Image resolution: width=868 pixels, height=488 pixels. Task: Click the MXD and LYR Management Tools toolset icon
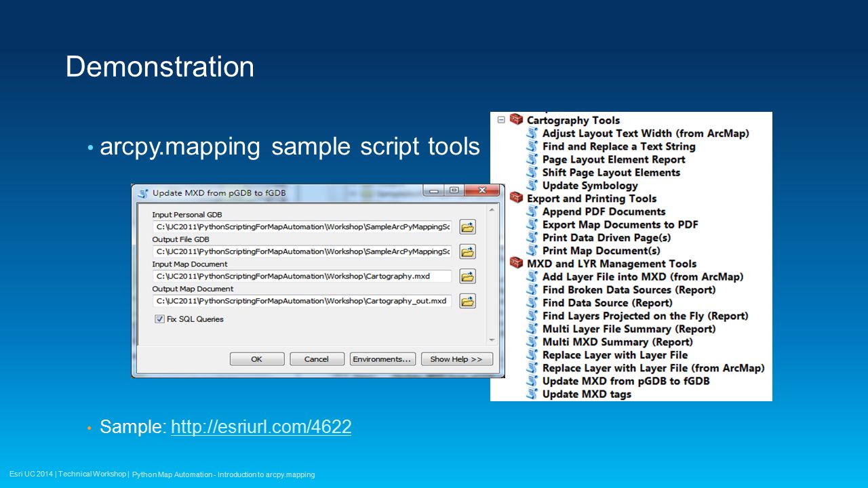coord(517,263)
